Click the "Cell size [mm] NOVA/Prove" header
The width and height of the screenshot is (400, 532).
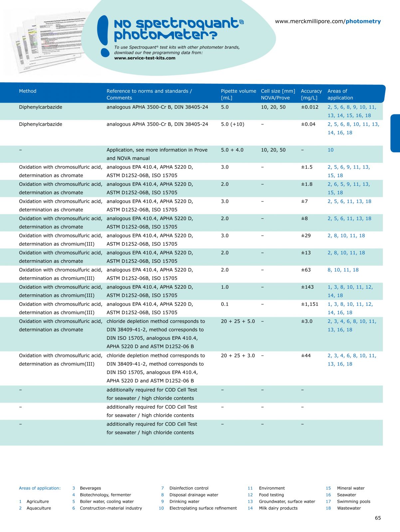click(x=278, y=94)
